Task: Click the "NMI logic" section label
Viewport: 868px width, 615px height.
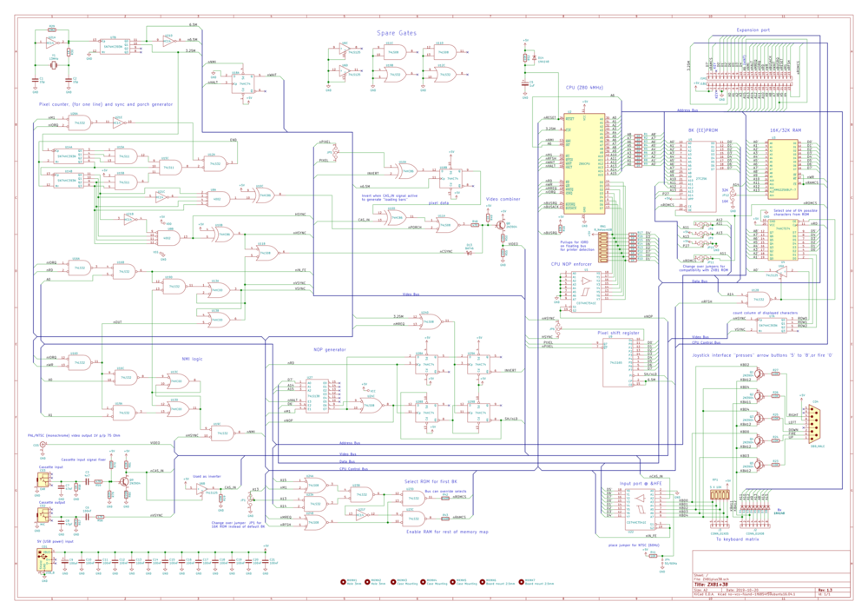Action: 192,358
